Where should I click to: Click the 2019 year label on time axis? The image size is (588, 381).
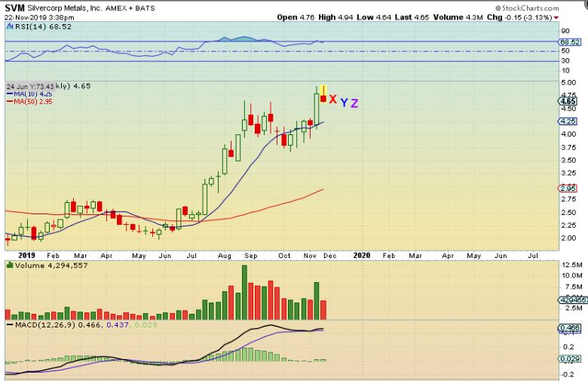[26, 256]
